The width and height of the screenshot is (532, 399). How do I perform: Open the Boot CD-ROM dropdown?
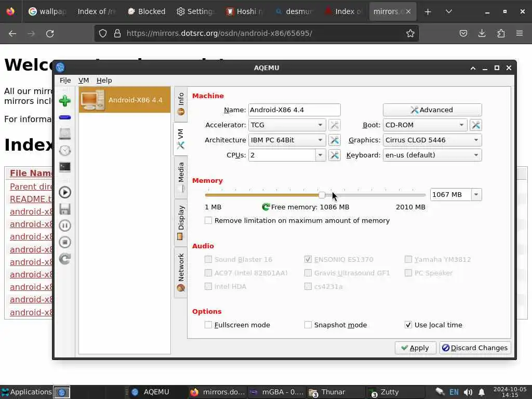coord(425,125)
